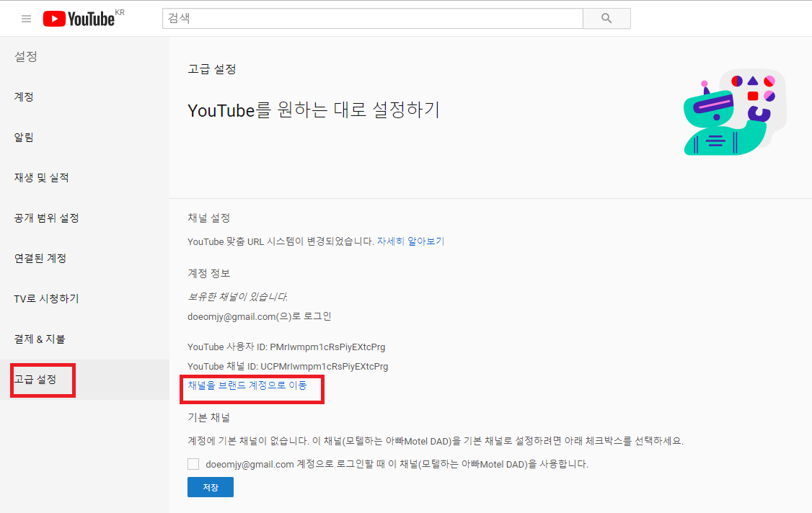Follow the 자세히 알아보기 link
This screenshot has width=812, height=513.
click(410, 241)
